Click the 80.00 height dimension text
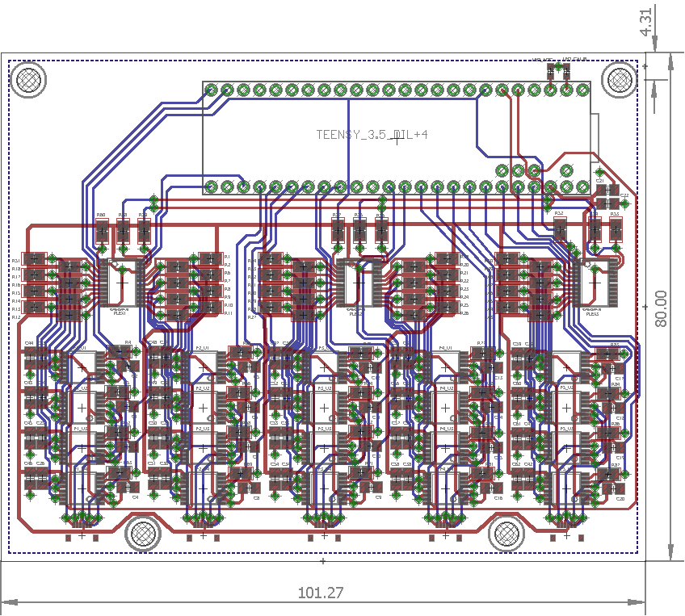The height and width of the screenshot is (616, 685). tap(662, 308)
